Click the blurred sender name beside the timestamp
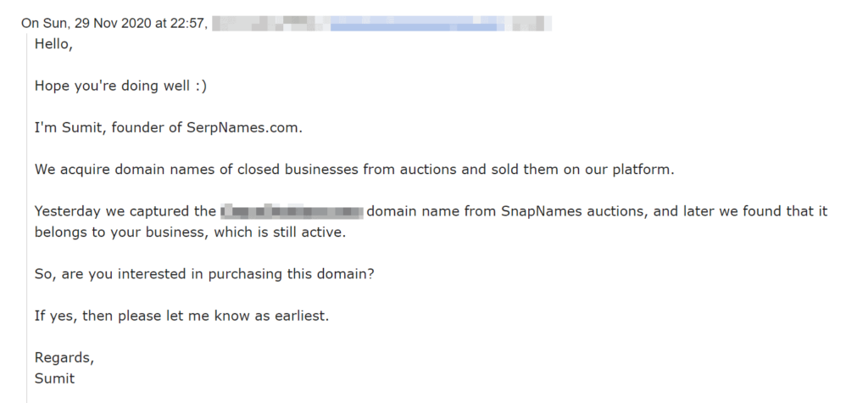 pyautogui.click(x=270, y=23)
